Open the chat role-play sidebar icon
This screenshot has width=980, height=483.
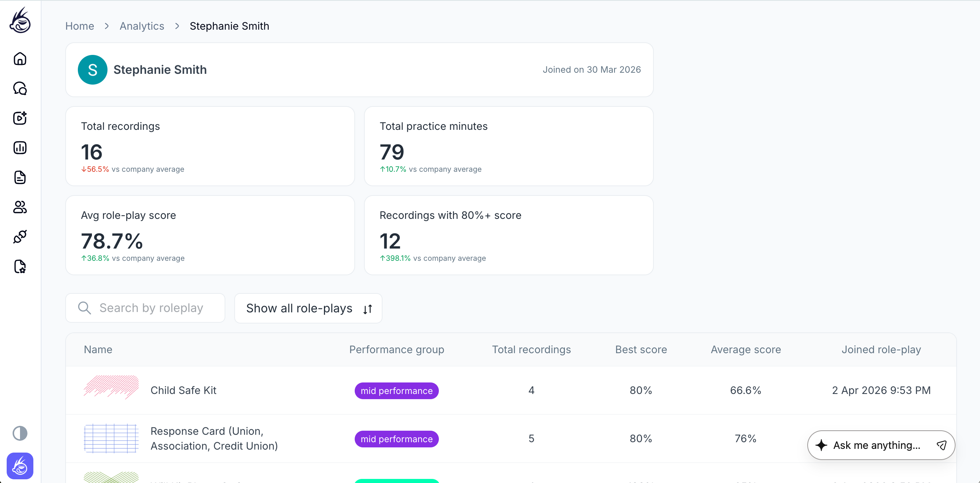coord(20,88)
